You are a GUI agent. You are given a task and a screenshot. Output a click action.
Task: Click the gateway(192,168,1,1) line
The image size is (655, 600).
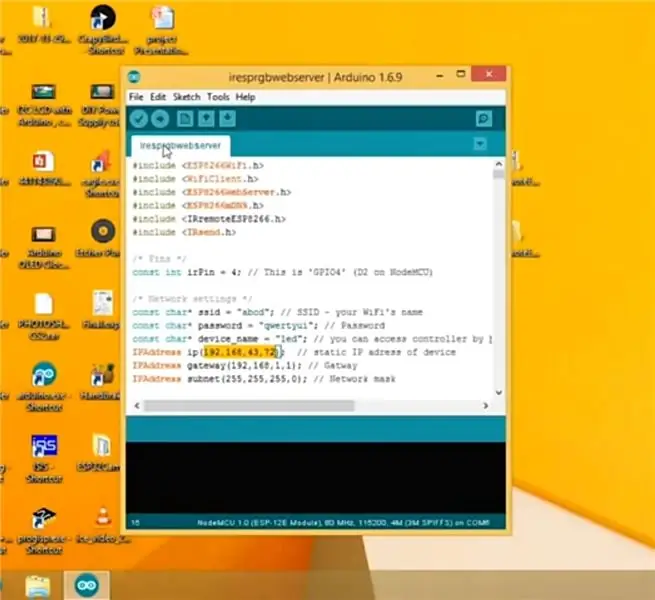point(245,366)
